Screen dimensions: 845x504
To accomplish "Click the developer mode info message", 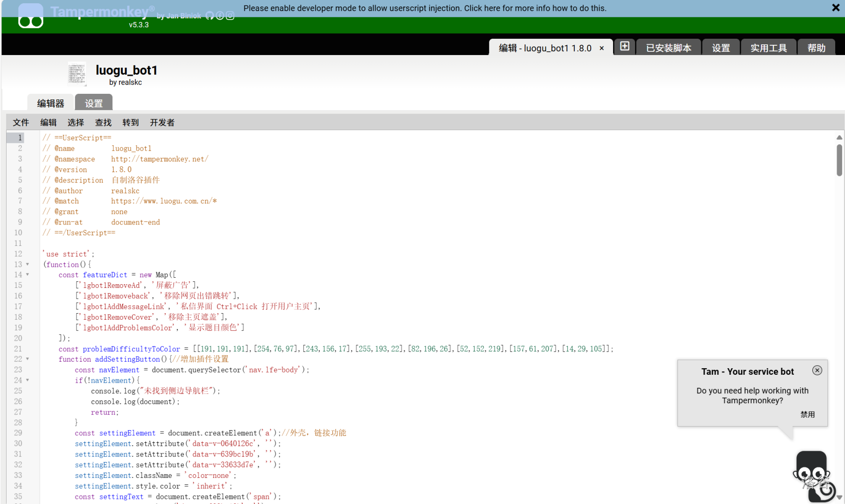I will click(x=425, y=8).
